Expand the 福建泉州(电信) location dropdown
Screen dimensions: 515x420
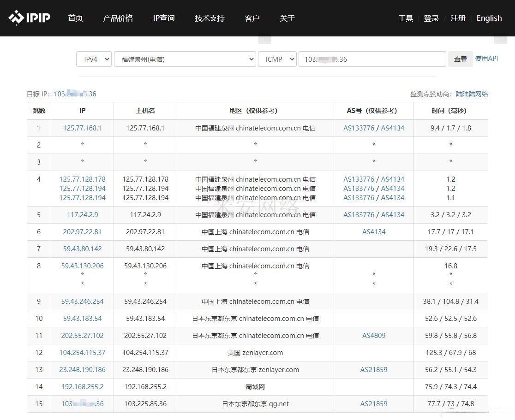[x=185, y=59]
